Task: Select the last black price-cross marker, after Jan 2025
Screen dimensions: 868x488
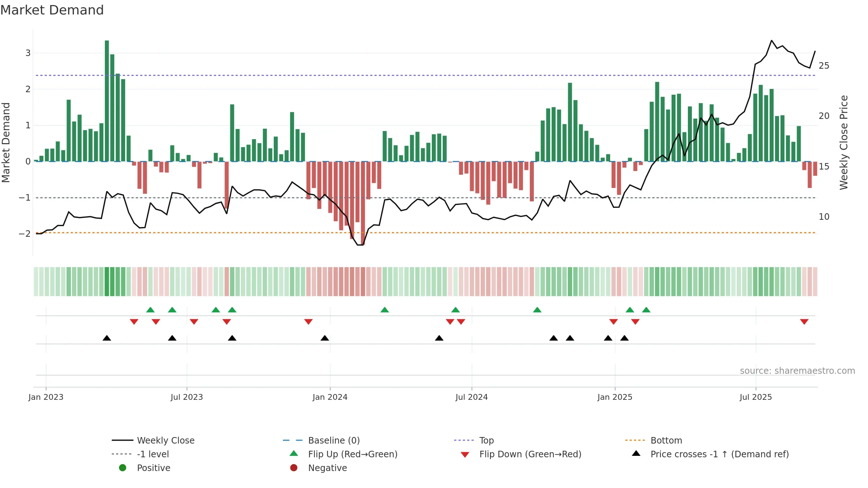Action: pyautogui.click(x=625, y=338)
